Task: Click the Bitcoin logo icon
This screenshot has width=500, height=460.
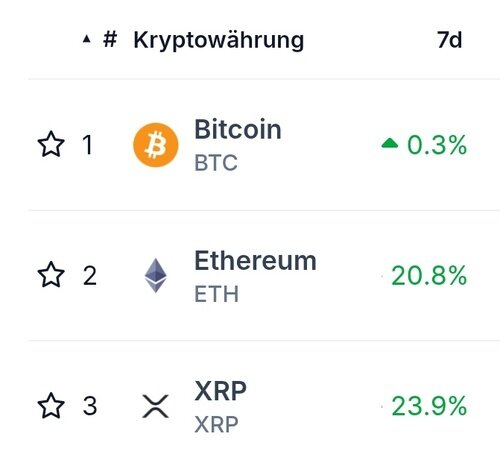Action: click(156, 145)
